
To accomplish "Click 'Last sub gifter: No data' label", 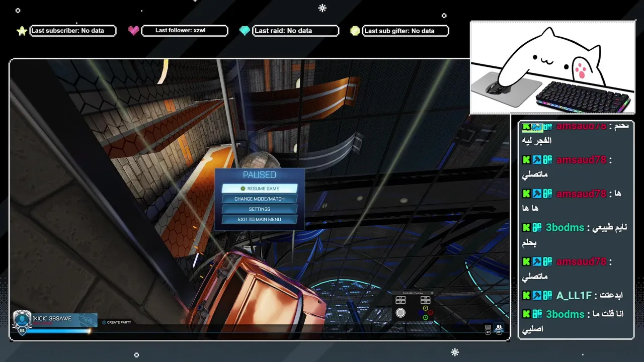I will [x=399, y=31].
